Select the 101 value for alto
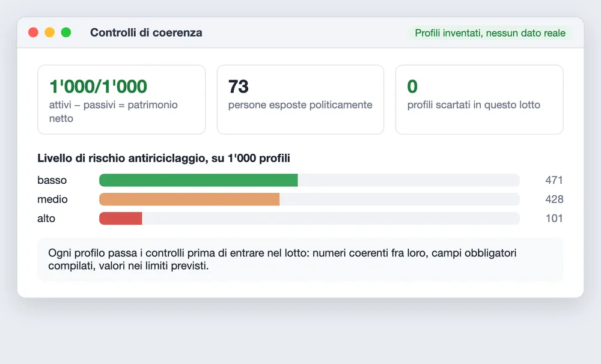Screen dimensions: 601x364 (x=554, y=219)
